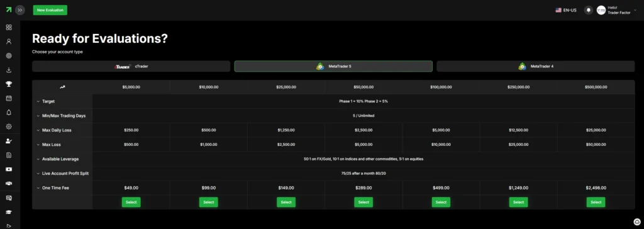Image resolution: width=644 pixels, height=229 pixels.
Task: Click the bell icon in the left sidebar
Action: 9,113
